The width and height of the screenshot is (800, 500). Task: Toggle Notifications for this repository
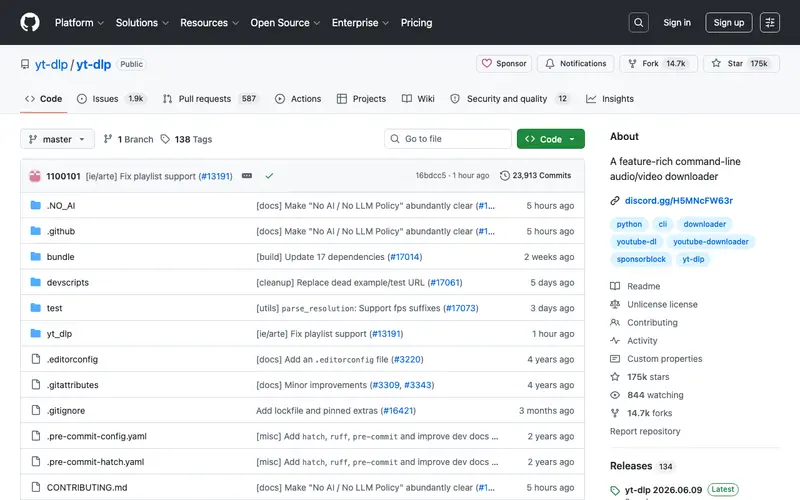click(576, 63)
